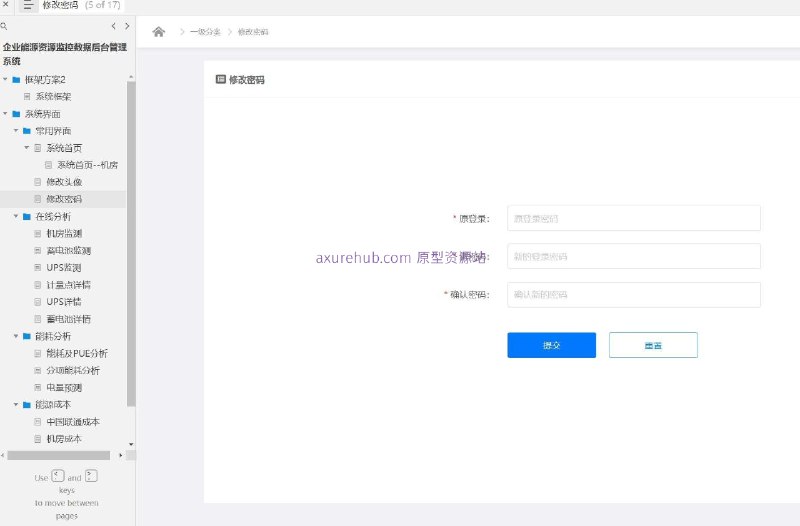This screenshot has height=526, width=800.
Task: Open the 系统框架 page
Action: [53, 96]
